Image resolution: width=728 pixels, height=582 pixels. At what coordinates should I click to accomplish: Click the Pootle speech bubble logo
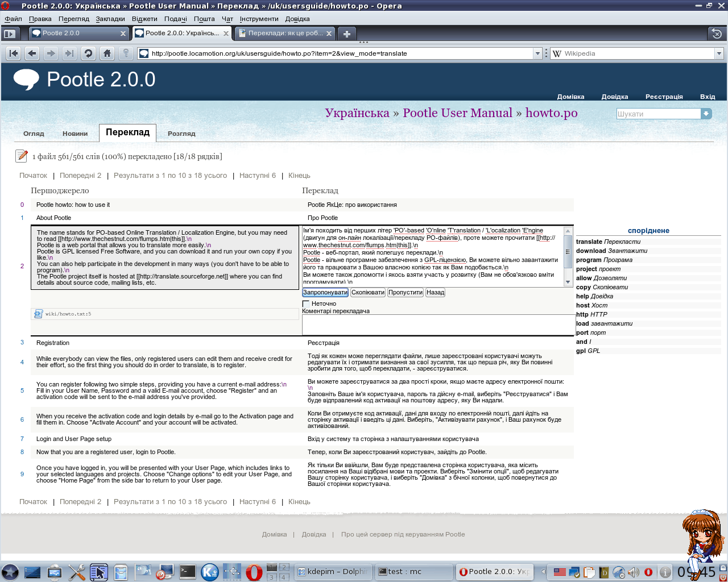26,80
